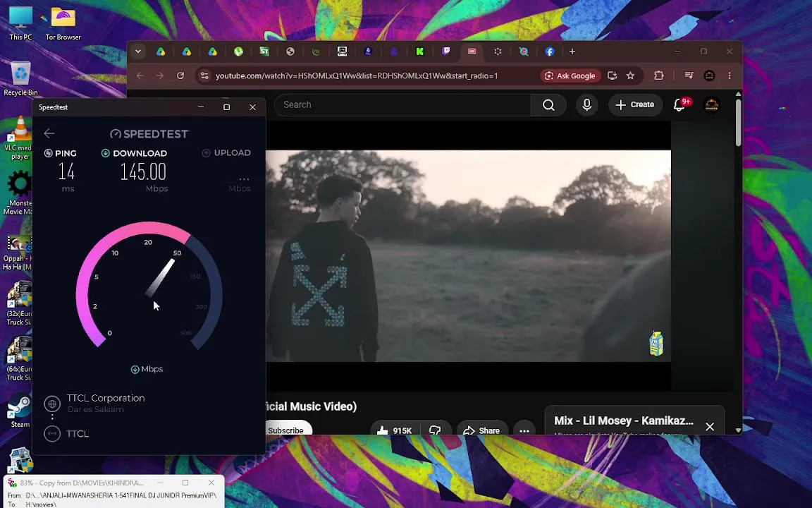Click the Mbps unit icon below gauge
Viewport: 812px width, 508px height.
point(135,369)
